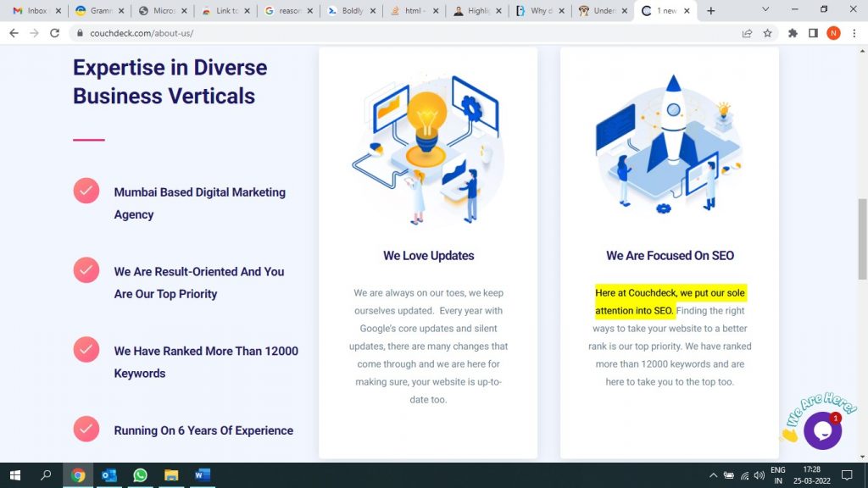Viewport: 868px width, 488px height.
Task: Open the Chrome extensions puzzle icon
Action: (793, 33)
